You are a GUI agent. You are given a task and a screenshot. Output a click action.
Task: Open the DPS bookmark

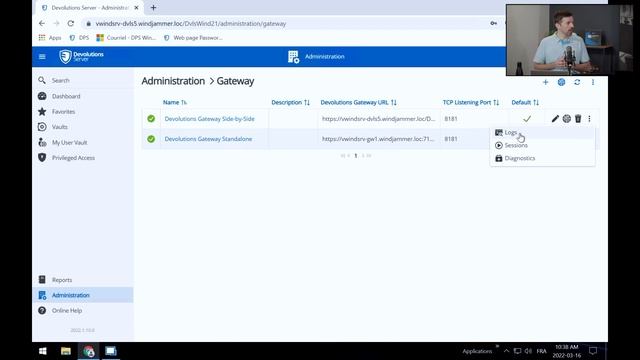coord(79,38)
